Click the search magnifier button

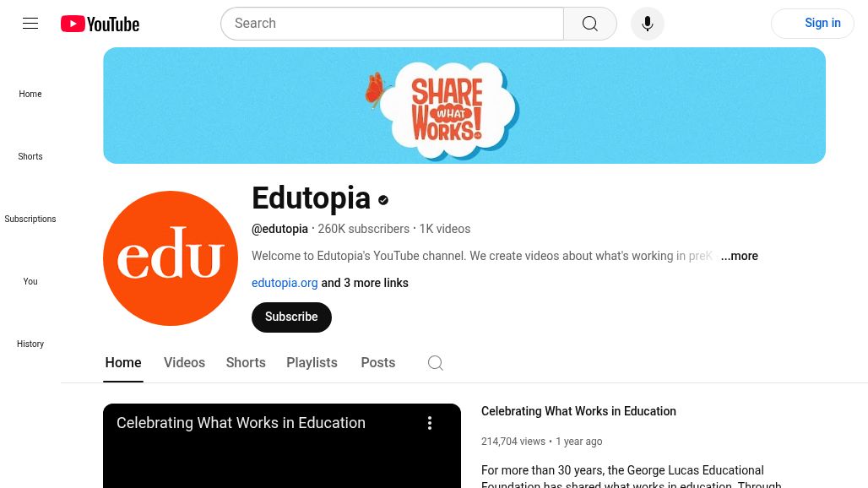[590, 24]
